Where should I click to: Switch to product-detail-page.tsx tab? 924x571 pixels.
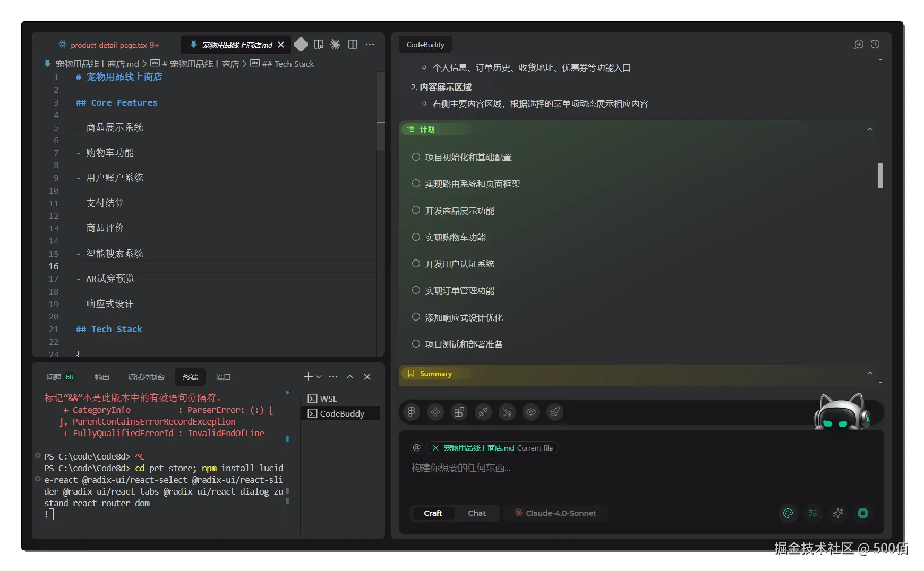pyautogui.click(x=109, y=45)
